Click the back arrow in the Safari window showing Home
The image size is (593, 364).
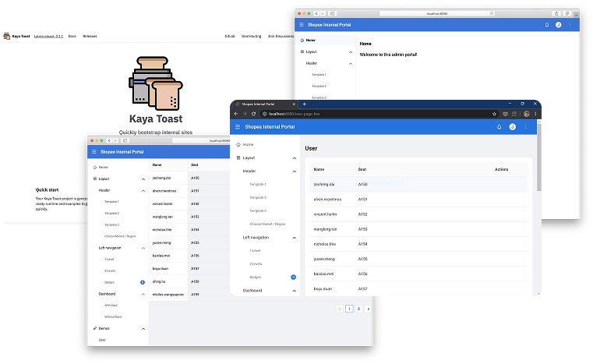316,13
